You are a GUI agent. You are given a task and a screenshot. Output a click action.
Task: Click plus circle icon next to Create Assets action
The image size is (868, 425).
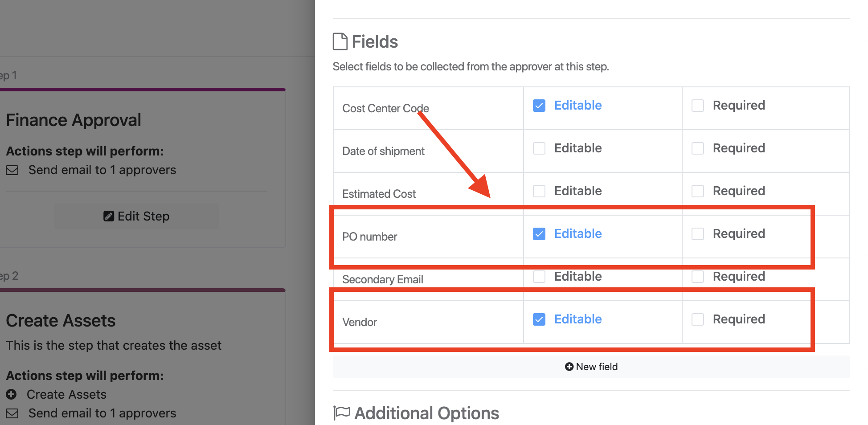pyautogui.click(x=11, y=394)
